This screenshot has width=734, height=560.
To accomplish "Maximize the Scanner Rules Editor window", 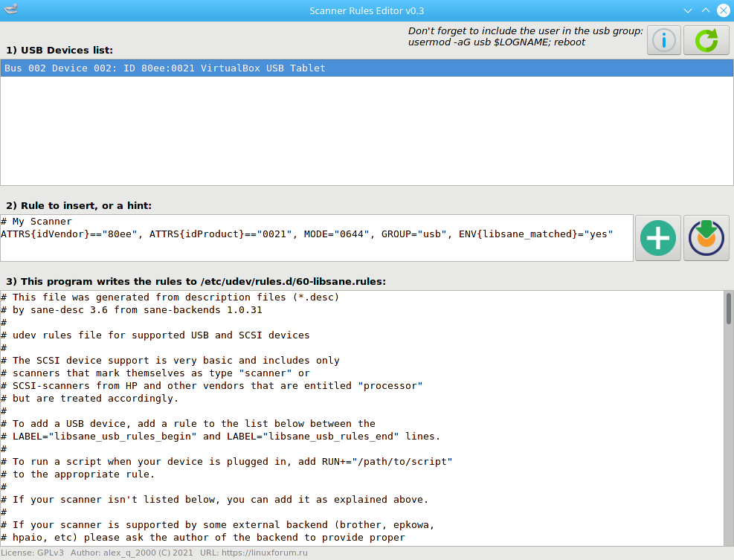I will pyautogui.click(x=705, y=10).
